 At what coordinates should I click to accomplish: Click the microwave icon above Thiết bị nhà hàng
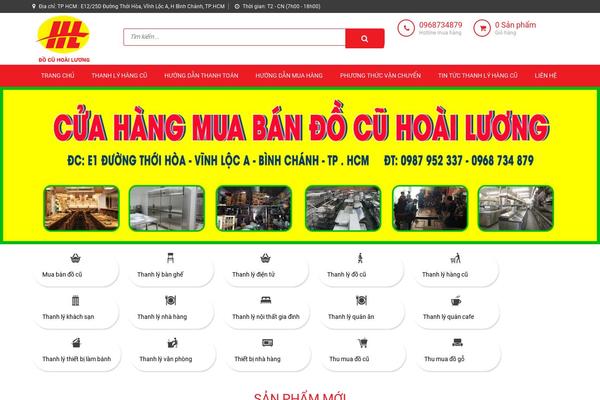pyautogui.click(x=267, y=343)
